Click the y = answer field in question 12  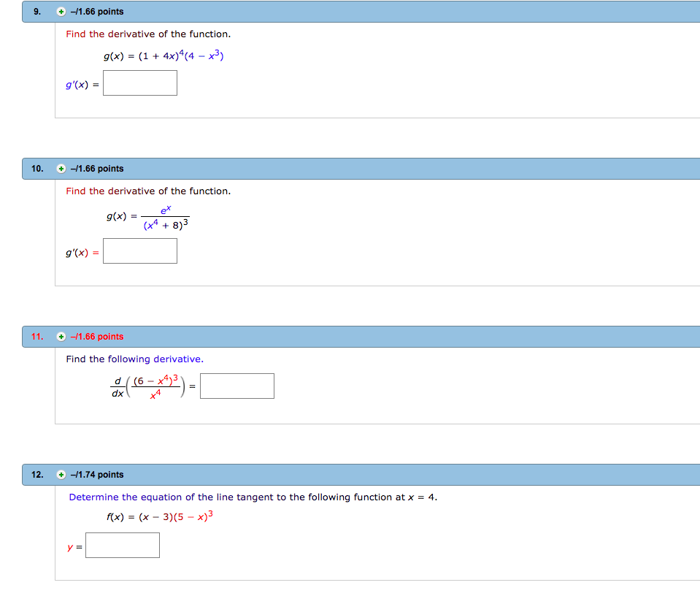122,545
